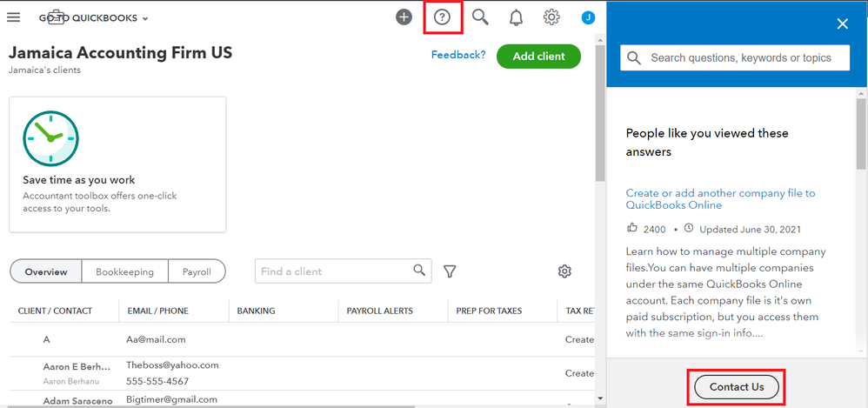Open the Help question mark icon
Viewport: 868px width, 408px height.
point(441,17)
